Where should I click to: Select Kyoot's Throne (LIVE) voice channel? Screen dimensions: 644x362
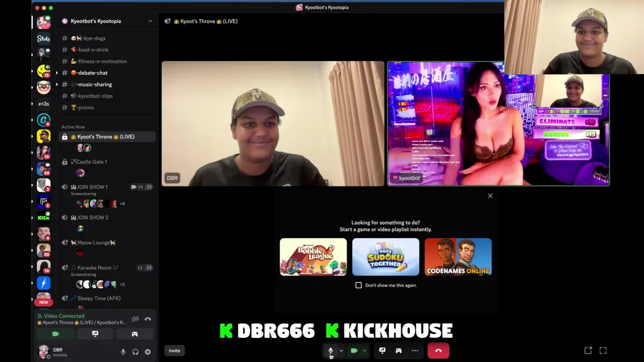107,137
